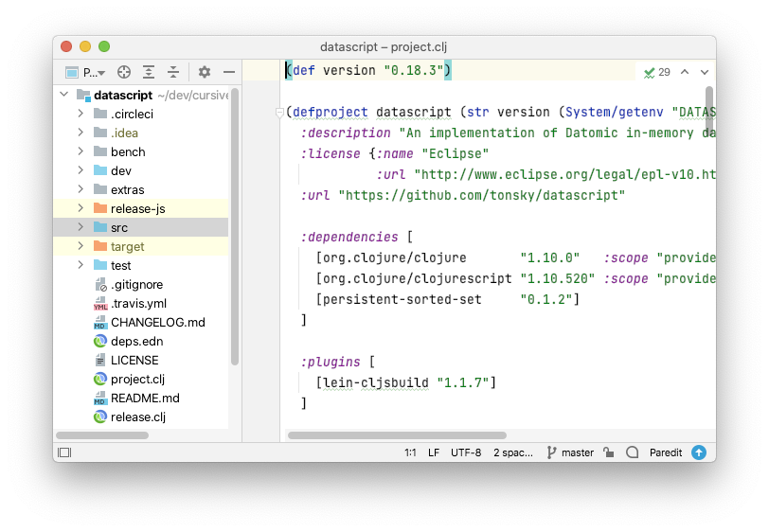Expand the target folder arrow
This screenshot has height=532, width=769.
pyautogui.click(x=80, y=246)
